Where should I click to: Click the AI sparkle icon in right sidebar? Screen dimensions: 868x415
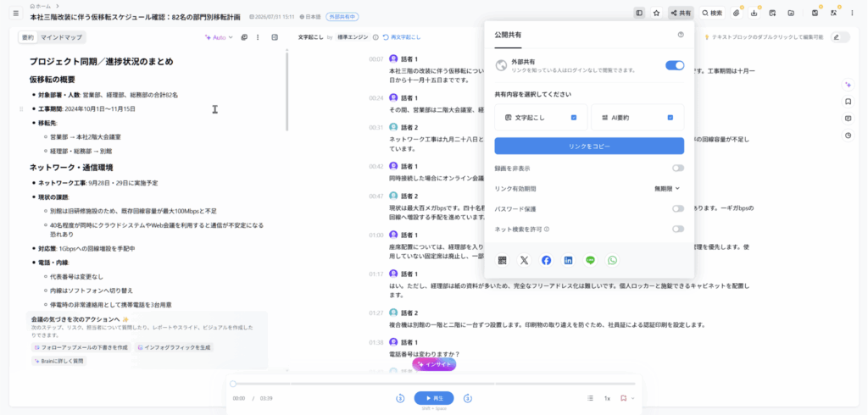[x=848, y=85]
